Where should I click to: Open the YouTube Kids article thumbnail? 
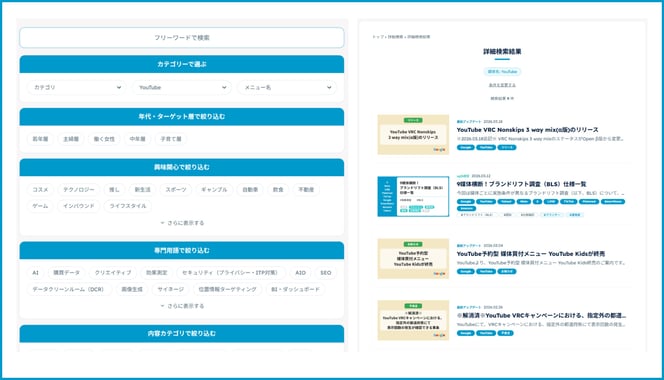413,258
